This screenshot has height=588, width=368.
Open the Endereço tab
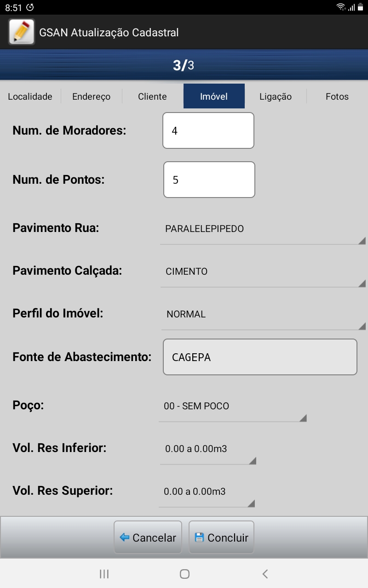click(91, 96)
